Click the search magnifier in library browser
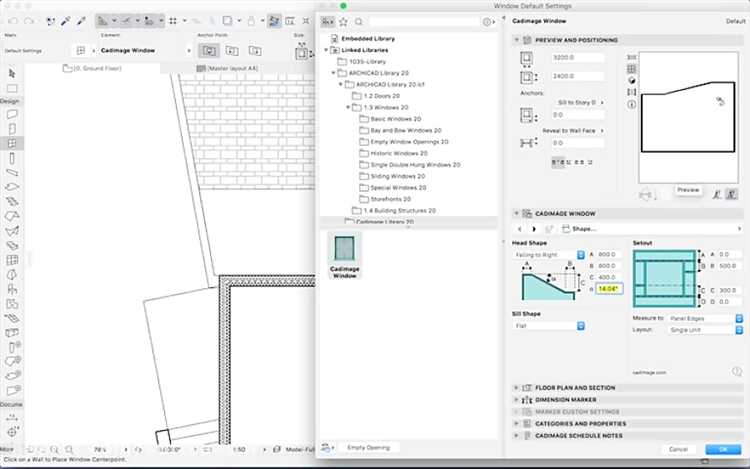The width and height of the screenshot is (750, 469). click(x=359, y=22)
